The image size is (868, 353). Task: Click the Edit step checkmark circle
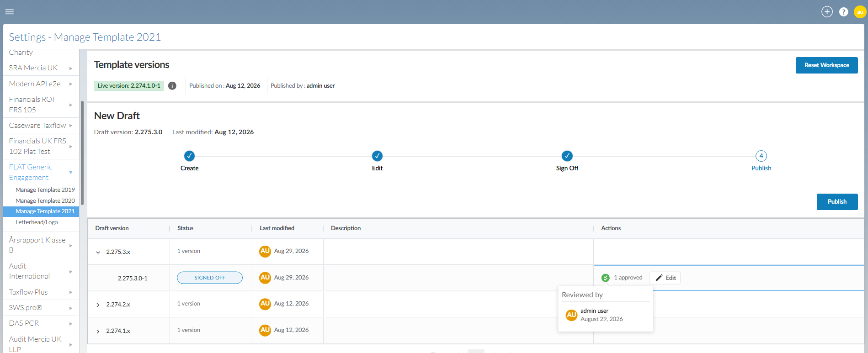pos(377,156)
